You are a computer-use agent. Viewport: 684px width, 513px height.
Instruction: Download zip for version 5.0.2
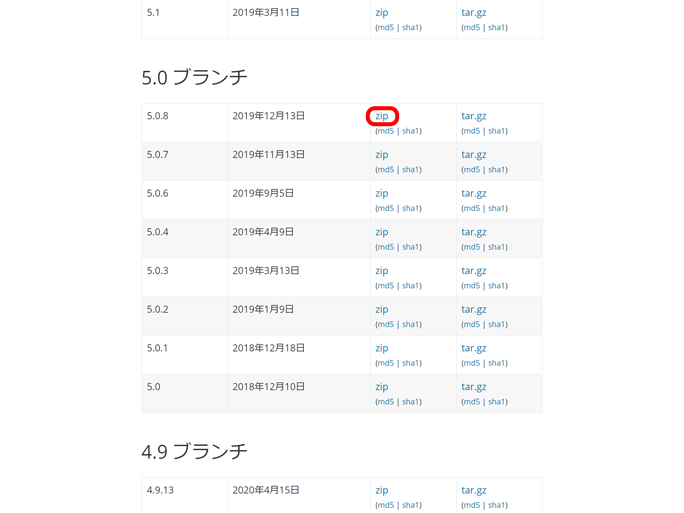click(382, 310)
